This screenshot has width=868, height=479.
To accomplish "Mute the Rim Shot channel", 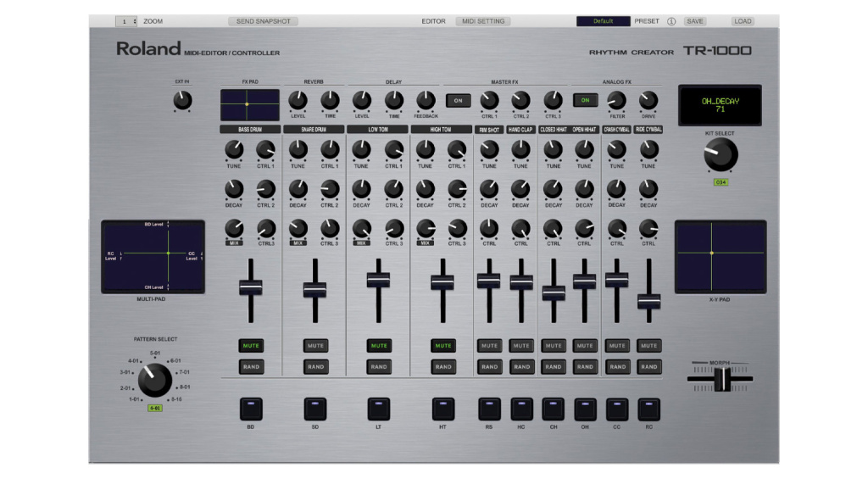I will 489,346.
